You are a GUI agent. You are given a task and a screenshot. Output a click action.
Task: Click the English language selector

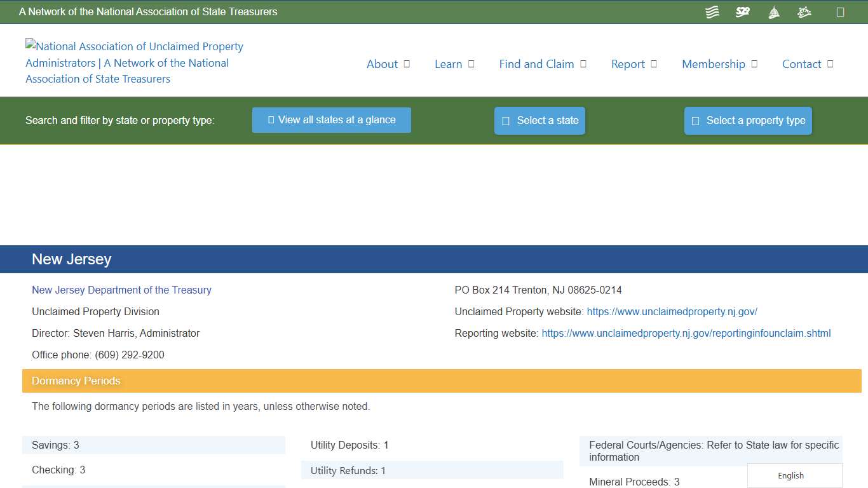(790, 475)
